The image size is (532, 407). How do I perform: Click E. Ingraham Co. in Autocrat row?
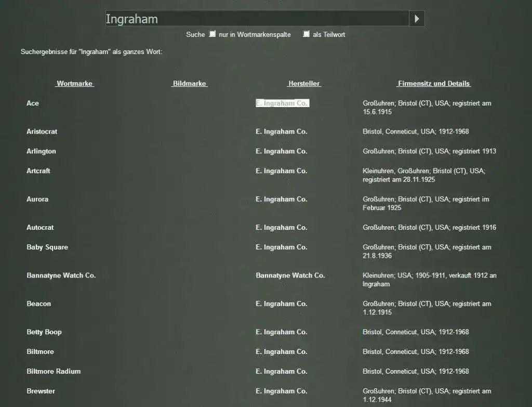281,228
